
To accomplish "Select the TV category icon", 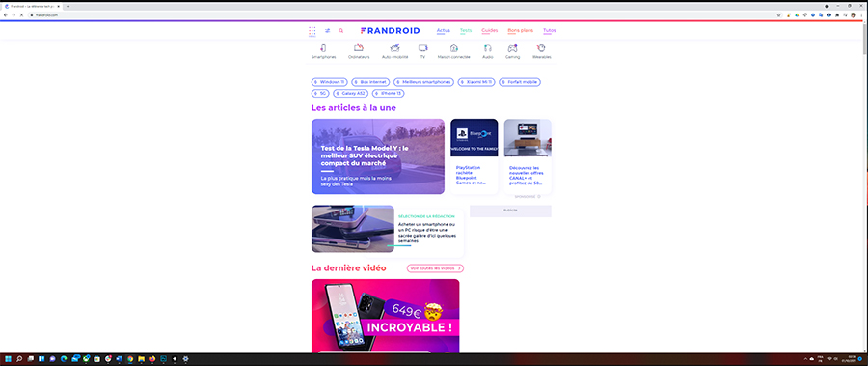I will click(423, 48).
